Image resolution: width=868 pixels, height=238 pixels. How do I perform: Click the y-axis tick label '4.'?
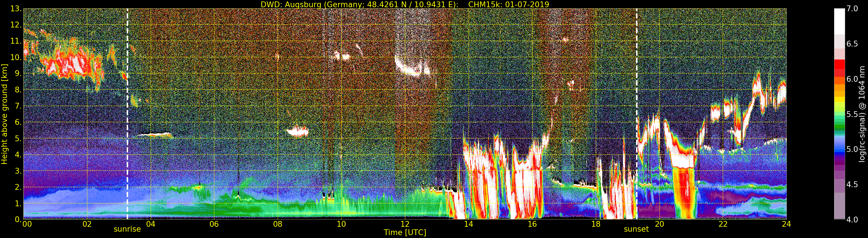tap(18, 155)
